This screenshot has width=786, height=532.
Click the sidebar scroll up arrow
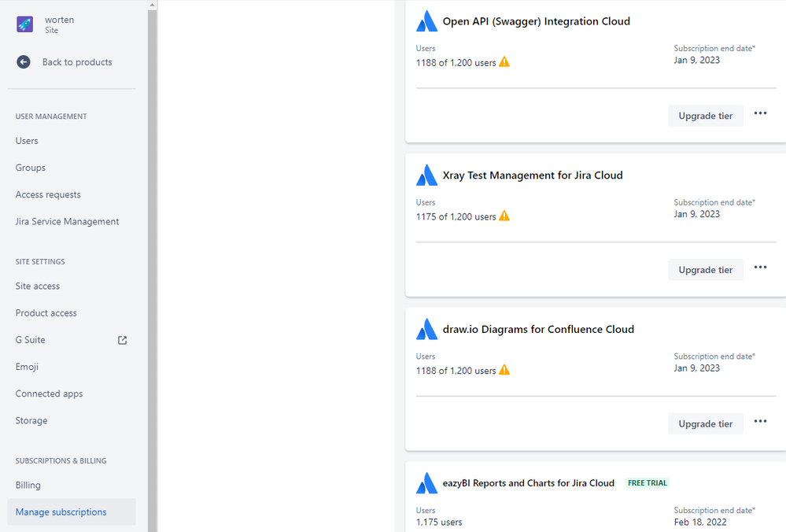pyautogui.click(x=153, y=5)
